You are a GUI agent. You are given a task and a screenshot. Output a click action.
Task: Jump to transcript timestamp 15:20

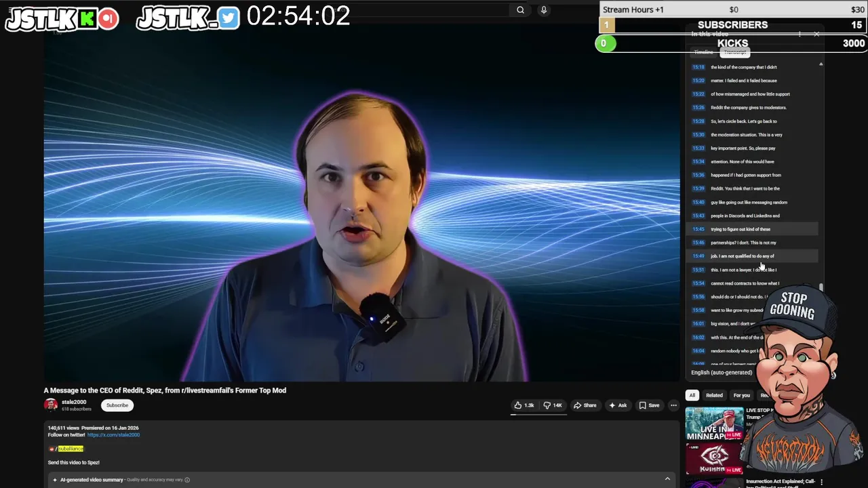698,81
